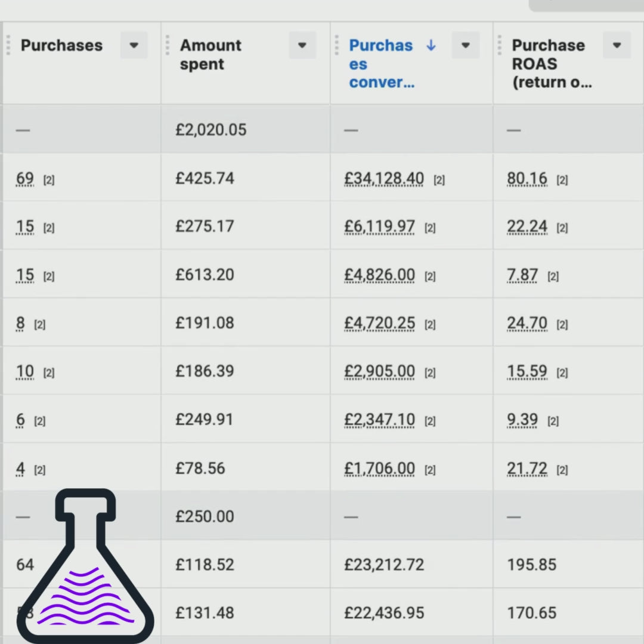Open the Amount spent column dropdown
This screenshot has height=644, width=644.
pyautogui.click(x=302, y=45)
